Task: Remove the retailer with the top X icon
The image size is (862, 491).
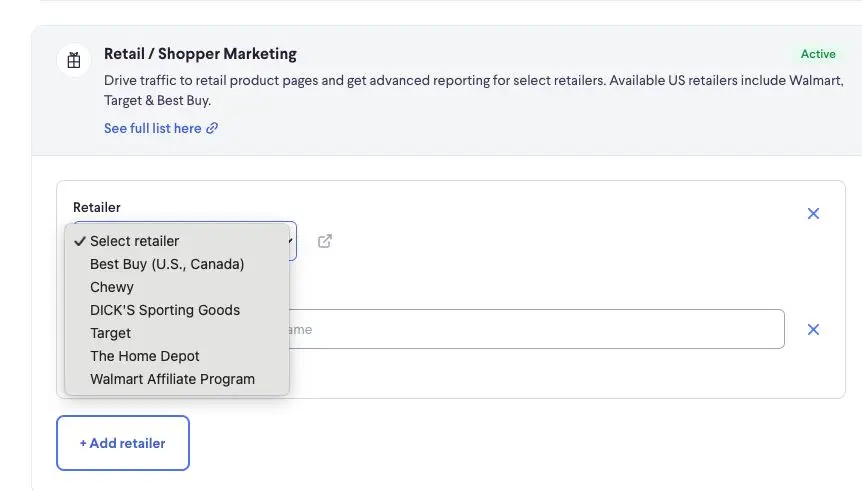Action: [813, 213]
